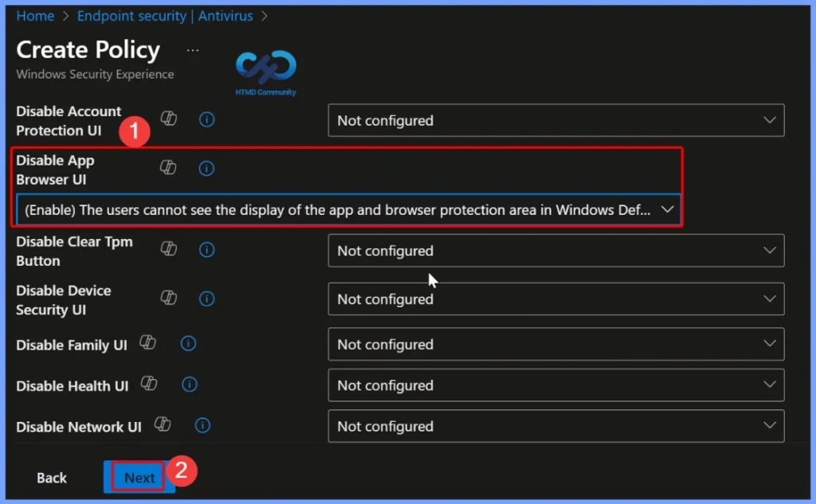This screenshot has width=816, height=504.
Task: Open the Disable Account Protection UI dropdown
Action: pyautogui.click(x=771, y=120)
